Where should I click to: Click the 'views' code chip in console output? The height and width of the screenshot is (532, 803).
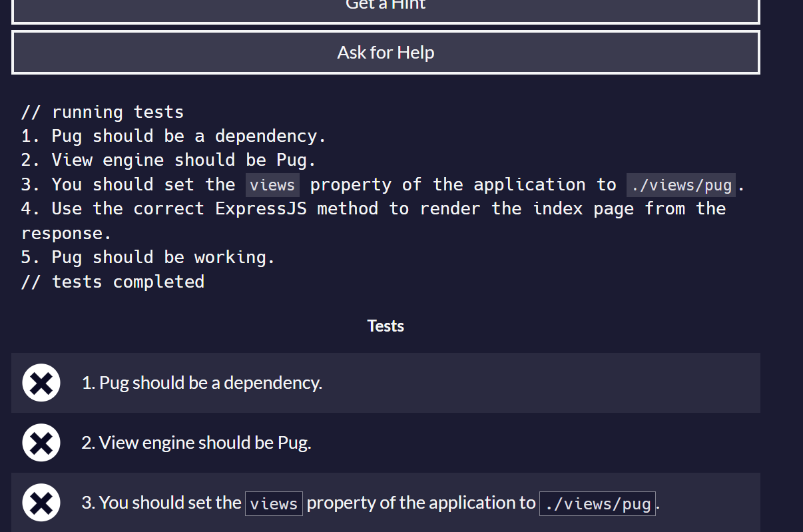(x=272, y=185)
